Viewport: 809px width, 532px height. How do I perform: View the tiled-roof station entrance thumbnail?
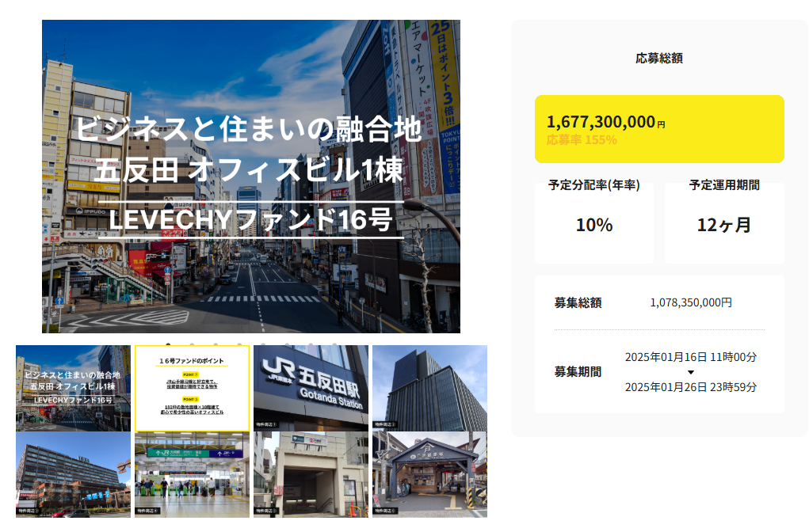coord(429,474)
